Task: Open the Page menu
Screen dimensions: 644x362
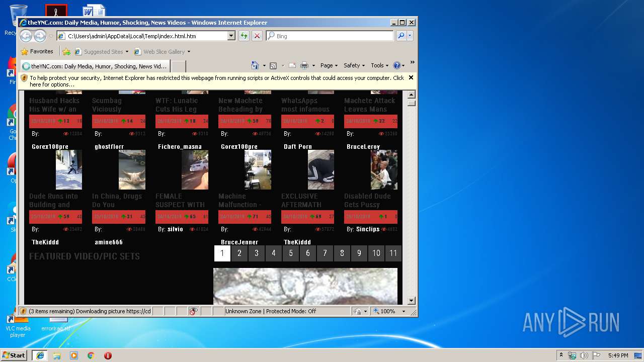Action: 329,65
